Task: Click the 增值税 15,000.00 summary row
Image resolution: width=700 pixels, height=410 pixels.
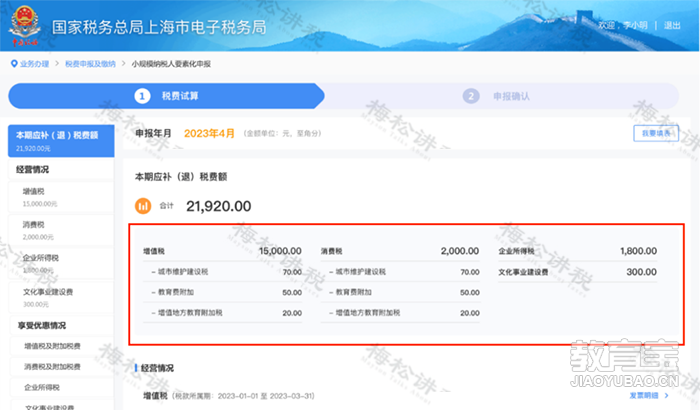Action: pos(222,251)
